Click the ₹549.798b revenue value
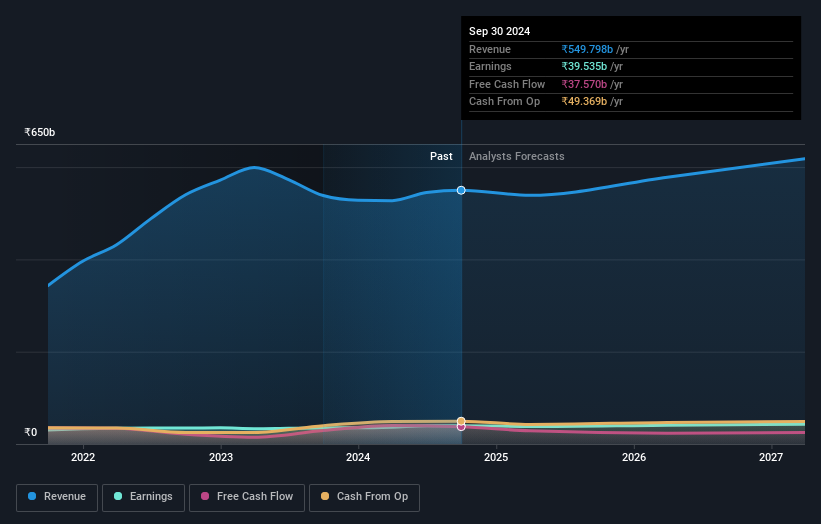Image resolution: width=821 pixels, height=524 pixels. [587, 49]
